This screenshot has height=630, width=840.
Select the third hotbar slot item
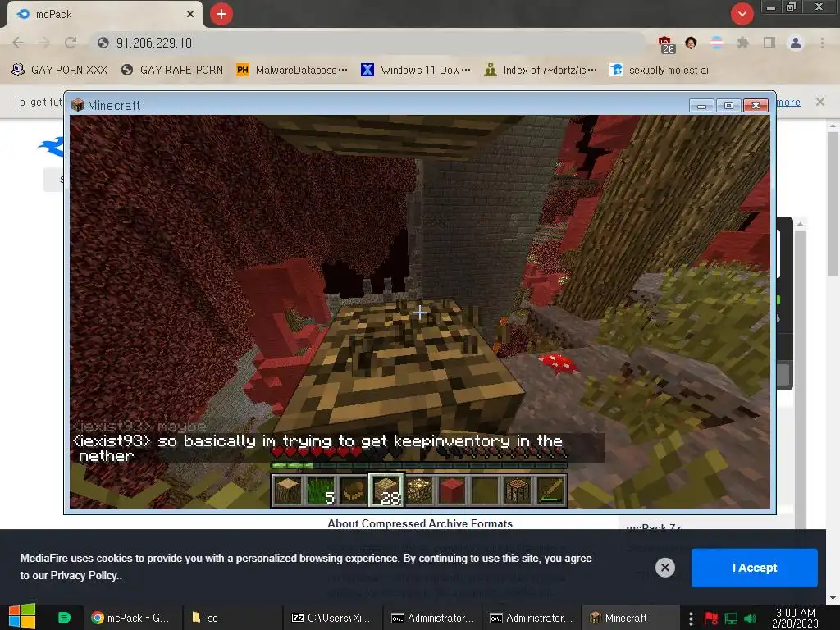(354, 491)
